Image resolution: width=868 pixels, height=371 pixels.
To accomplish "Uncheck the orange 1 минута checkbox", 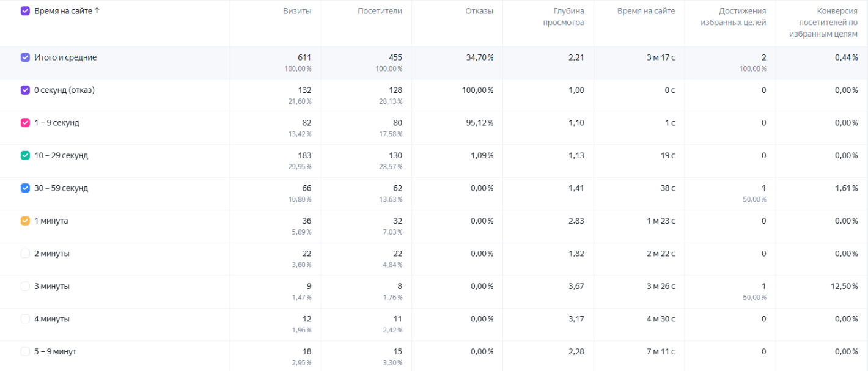I will [25, 221].
